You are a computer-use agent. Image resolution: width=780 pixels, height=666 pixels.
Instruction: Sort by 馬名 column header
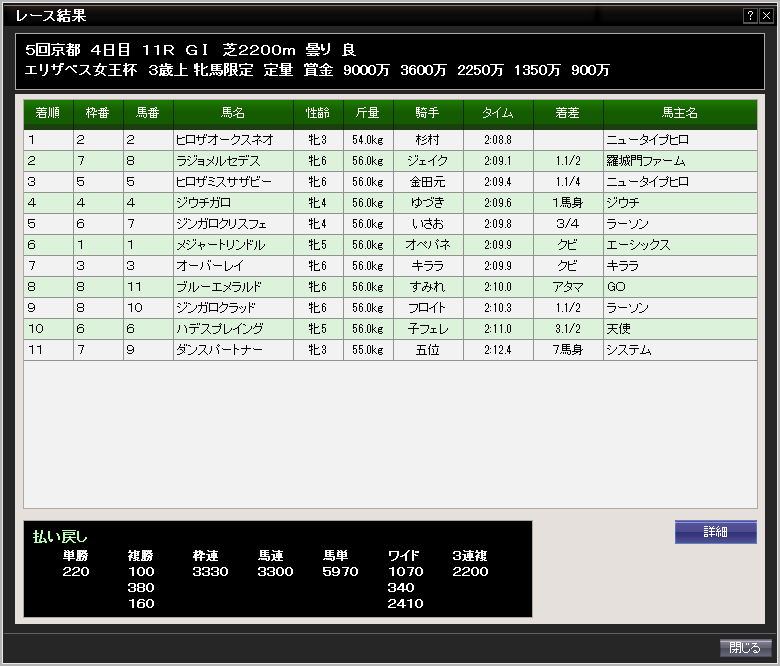click(x=233, y=113)
